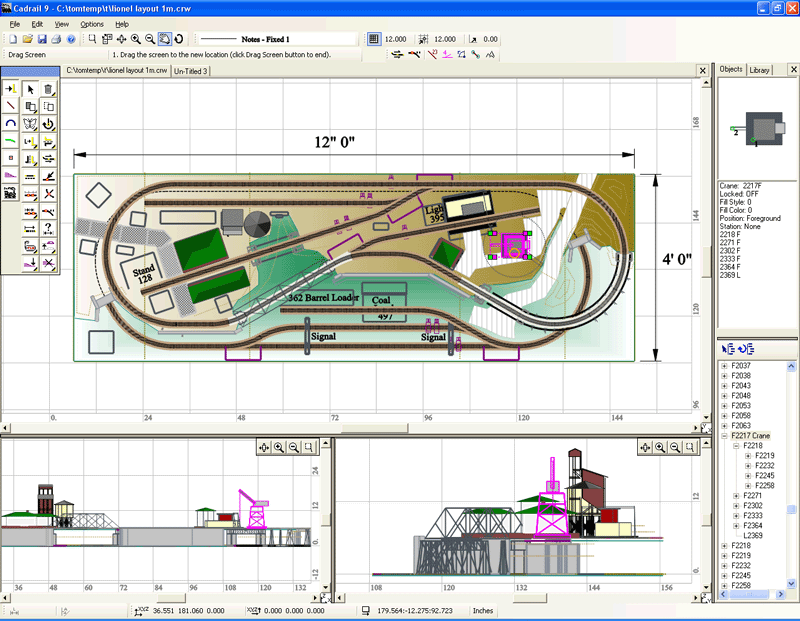
Task: Zoom out on the lower-right side view
Action: 674,448
